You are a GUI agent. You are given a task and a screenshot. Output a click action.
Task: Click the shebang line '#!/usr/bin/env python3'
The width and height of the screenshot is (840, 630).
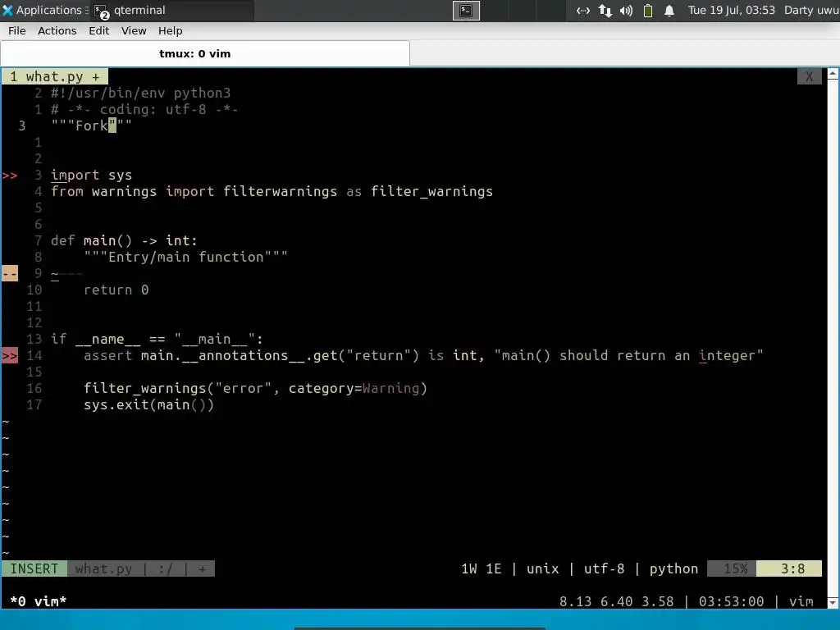[140, 94]
